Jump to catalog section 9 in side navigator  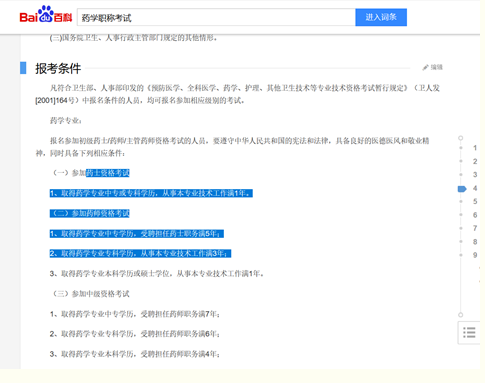(x=475, y=255)
